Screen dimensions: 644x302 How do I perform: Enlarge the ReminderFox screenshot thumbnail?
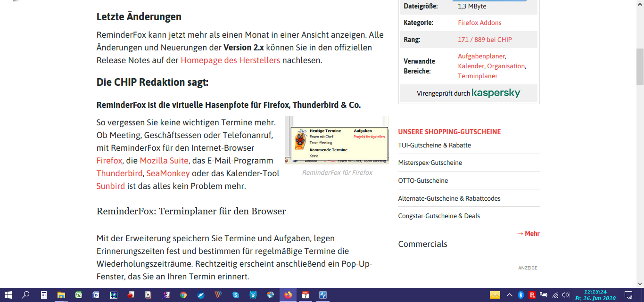click(337, 140)
